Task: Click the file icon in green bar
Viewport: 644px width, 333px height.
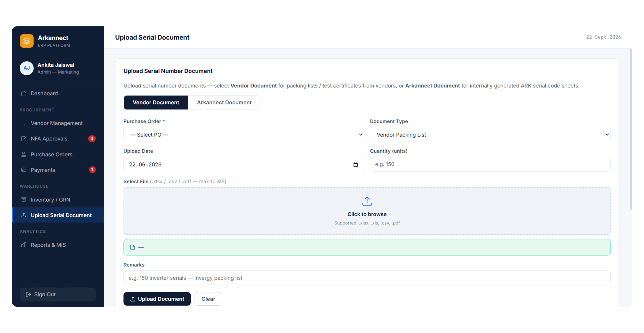Action: click(x=132, y=247)
